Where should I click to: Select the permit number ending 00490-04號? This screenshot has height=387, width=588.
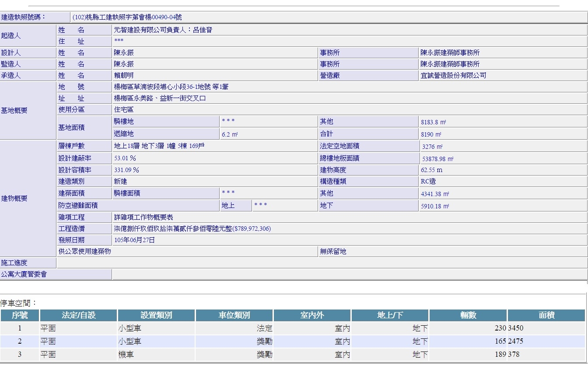point(127,18)
